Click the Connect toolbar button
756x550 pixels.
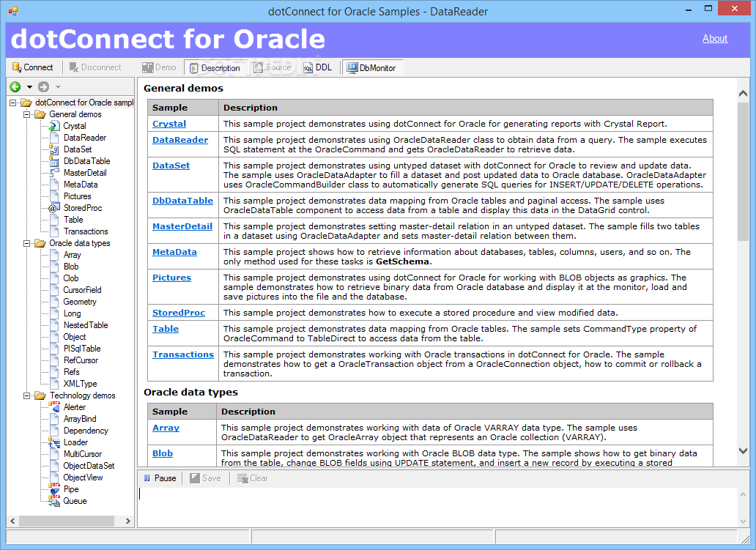pos(32,67)
